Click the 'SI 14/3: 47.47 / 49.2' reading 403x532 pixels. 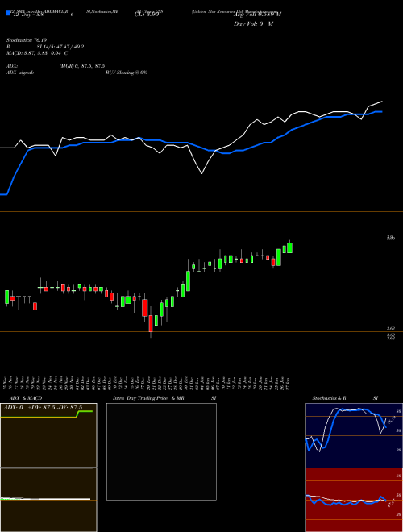coord(60,47)
